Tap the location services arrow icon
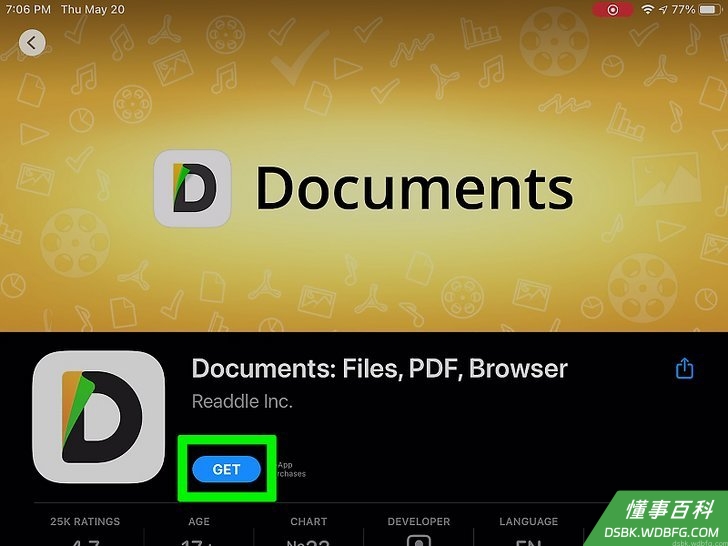Viewport: 728px width, 546px height. click(663, 10)
